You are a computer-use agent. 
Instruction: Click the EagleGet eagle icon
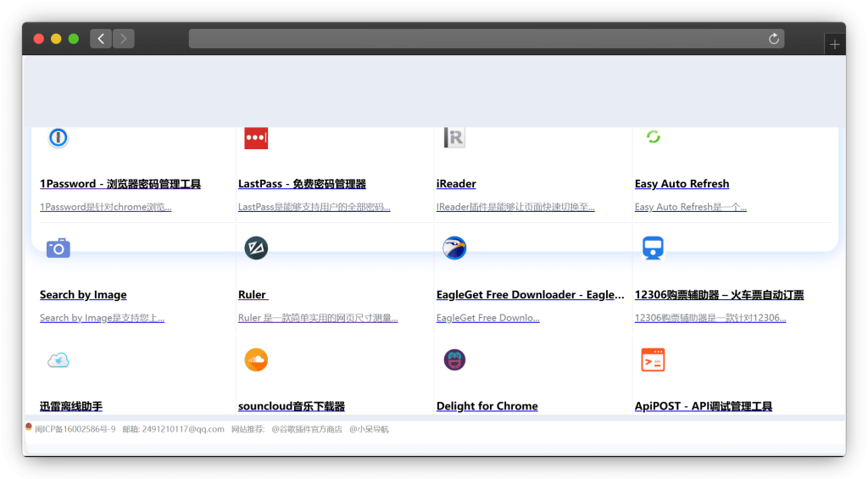coord(454,248)
